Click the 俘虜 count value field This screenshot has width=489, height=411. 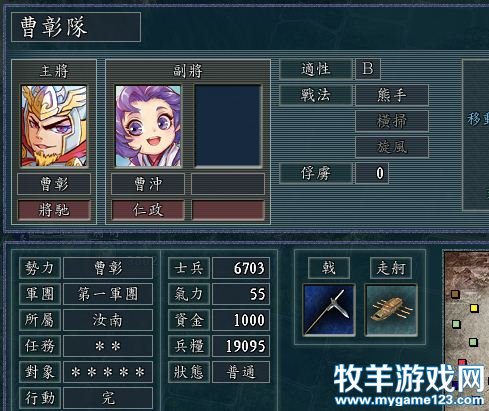[x=372, y=173]
